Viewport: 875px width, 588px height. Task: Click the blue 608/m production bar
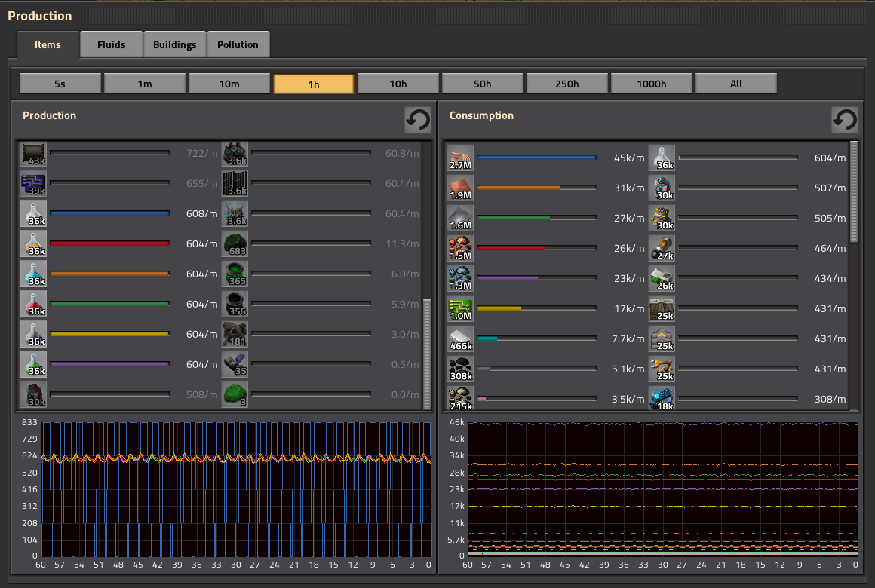pyautogui.click(x=110, y=213)
